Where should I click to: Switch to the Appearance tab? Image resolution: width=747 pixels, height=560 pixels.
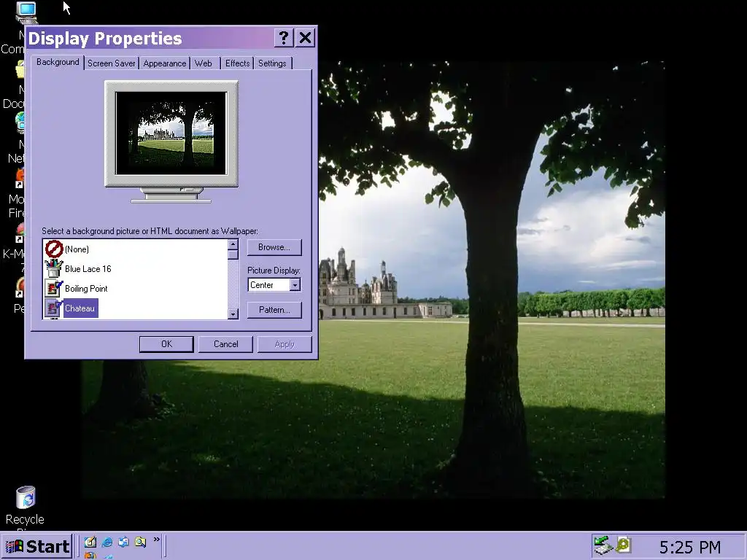pos(164,63)
